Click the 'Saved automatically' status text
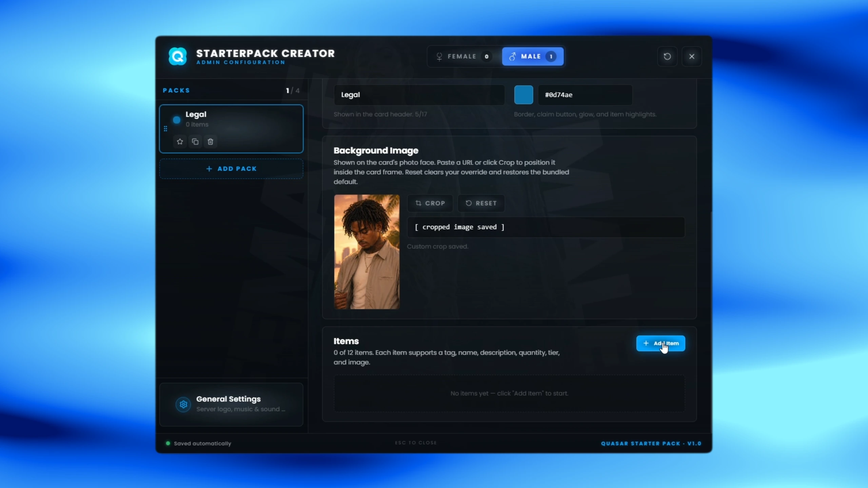This screenshot has height=488, width=868. coord(202,443)
